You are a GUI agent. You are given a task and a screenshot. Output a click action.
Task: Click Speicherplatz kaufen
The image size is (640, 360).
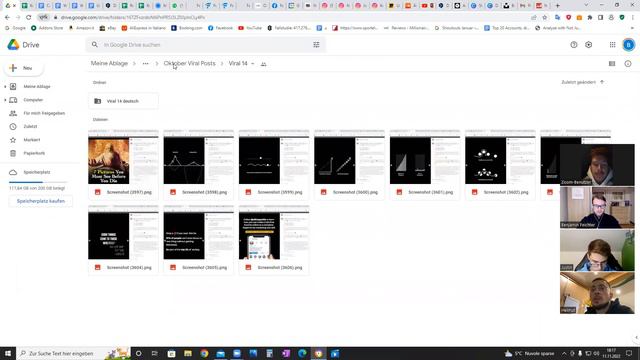41,201
